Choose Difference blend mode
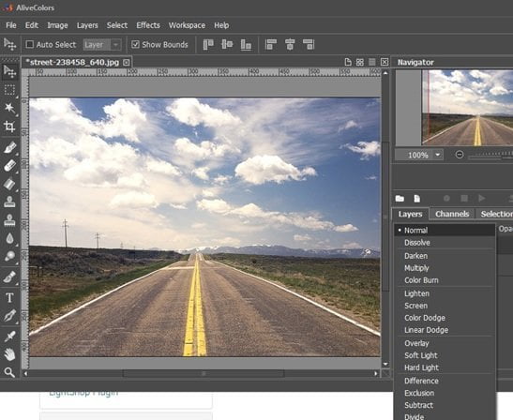The image size is (513, 420). [445, 381]
